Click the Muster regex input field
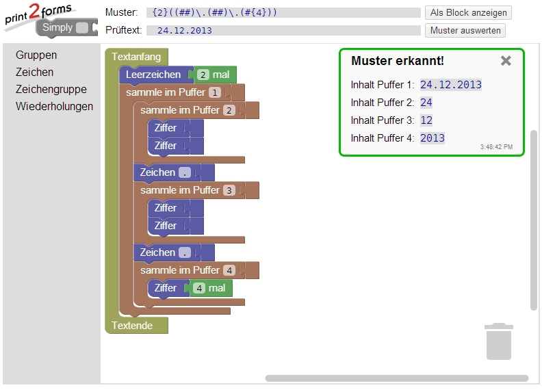Image resolution: width=542 pixels, height=392 pixels. (x=283, y=13)
